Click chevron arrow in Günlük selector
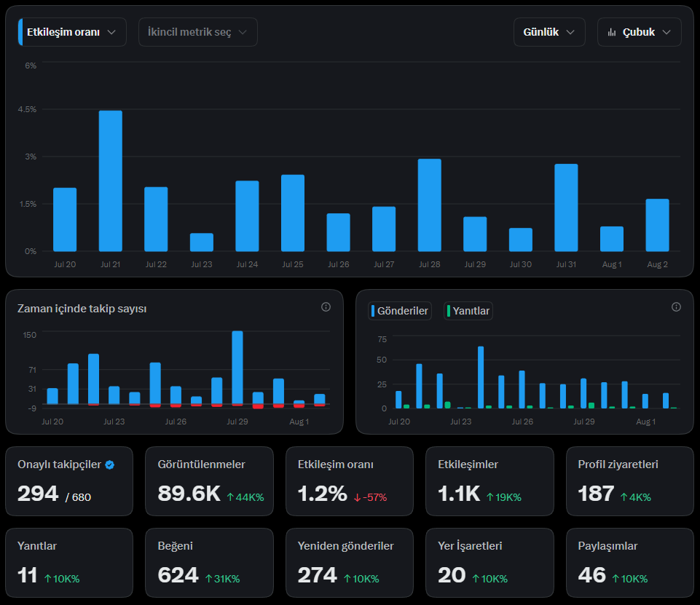Screen dimensions: 700x605 (x=570, y=32)
